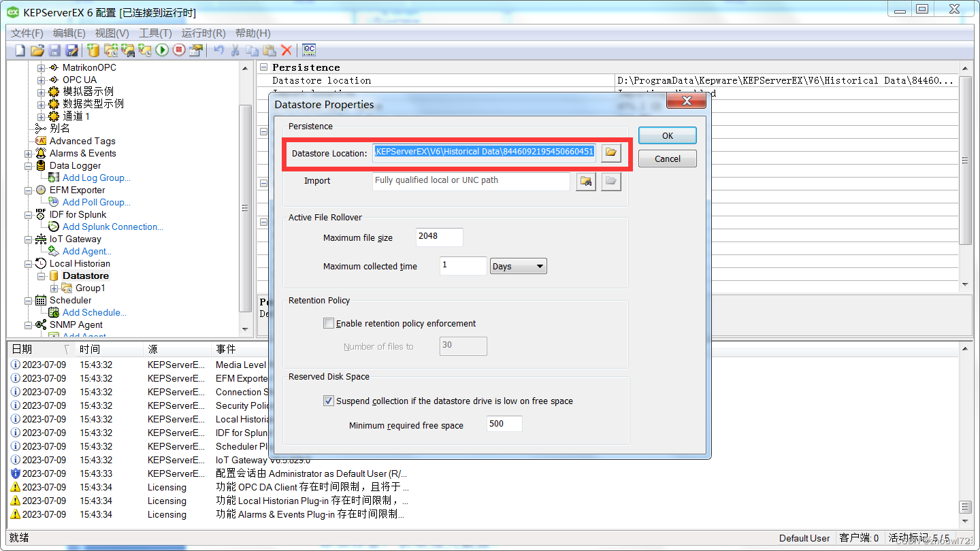Viewport: 980px width, 551px height.
Task: Click the Cut scissors toolbar icon
Action: (235, 50)
